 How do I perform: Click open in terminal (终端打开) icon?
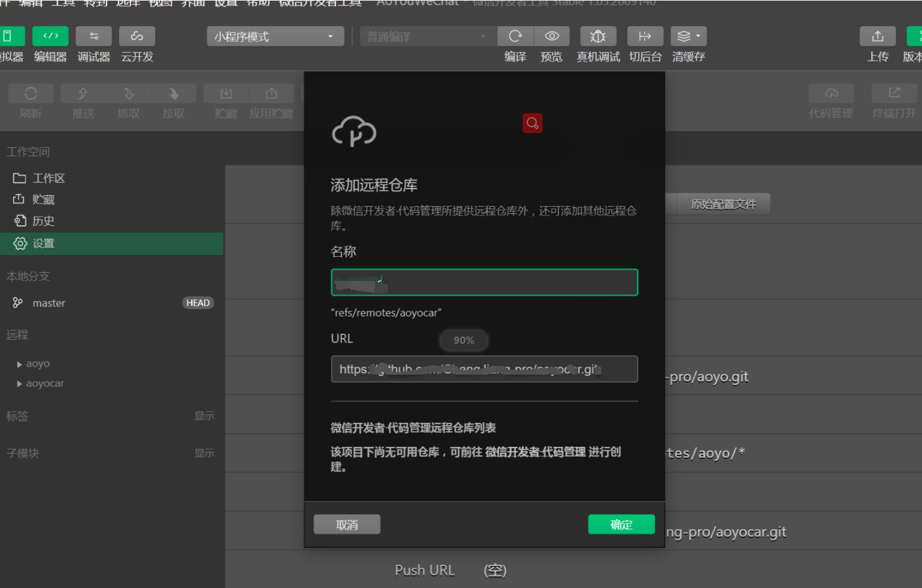(894, 94)
